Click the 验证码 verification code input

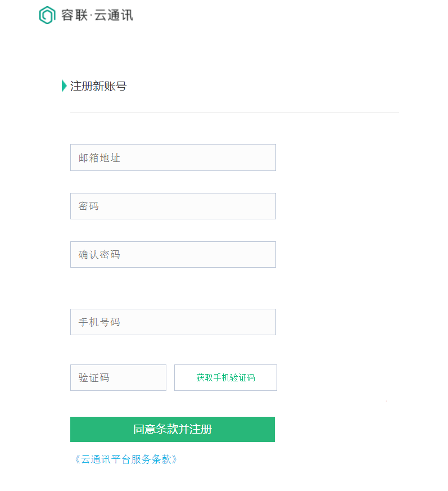(x=118, y=377)
